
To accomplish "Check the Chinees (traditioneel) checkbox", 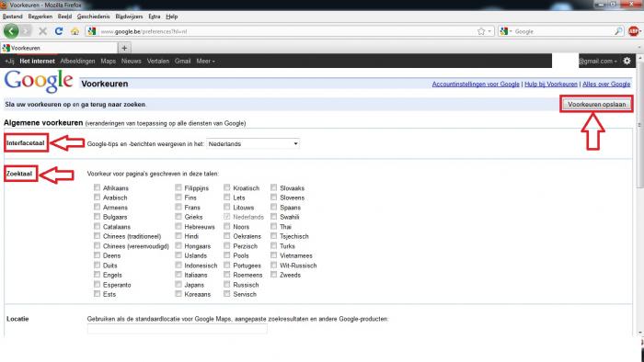I will point(97,236).
